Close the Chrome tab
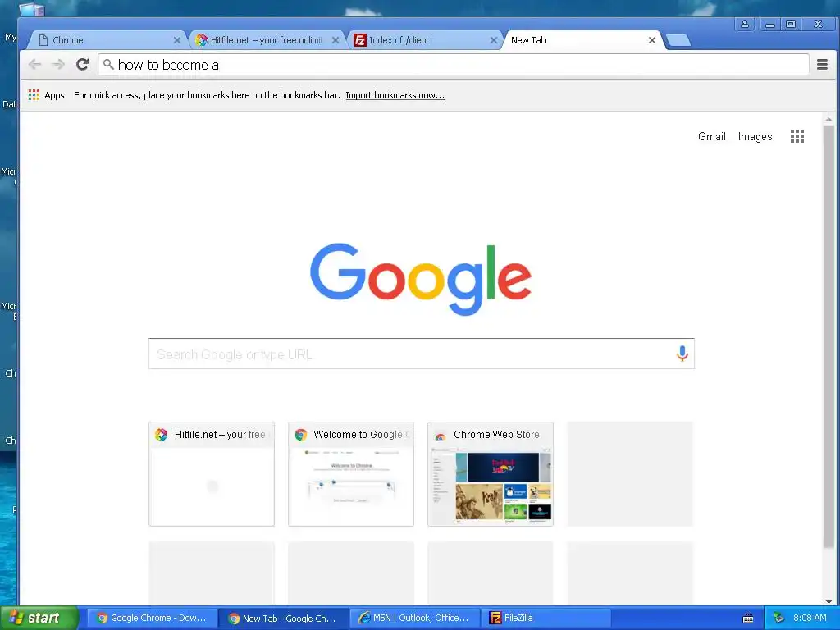 [177, 40]
